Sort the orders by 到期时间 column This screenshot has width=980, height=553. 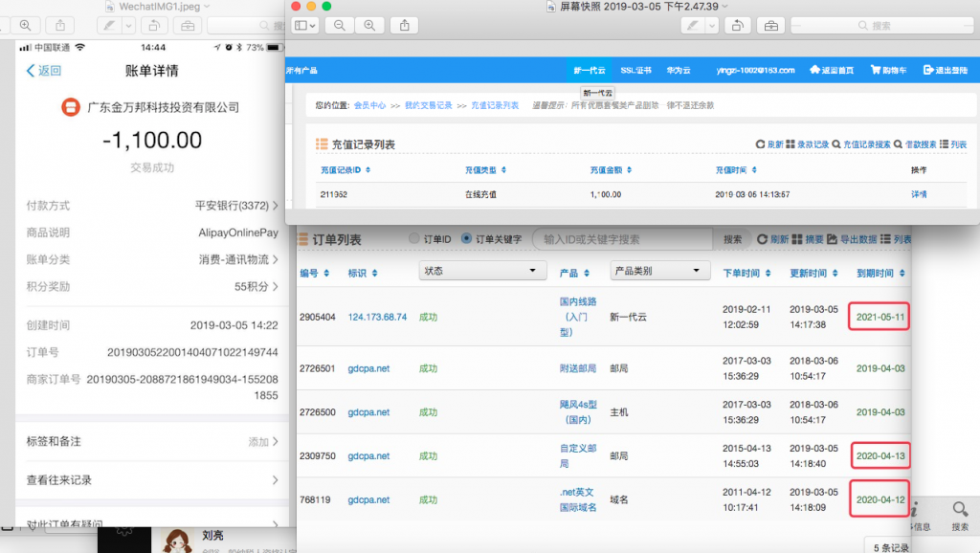875,274
